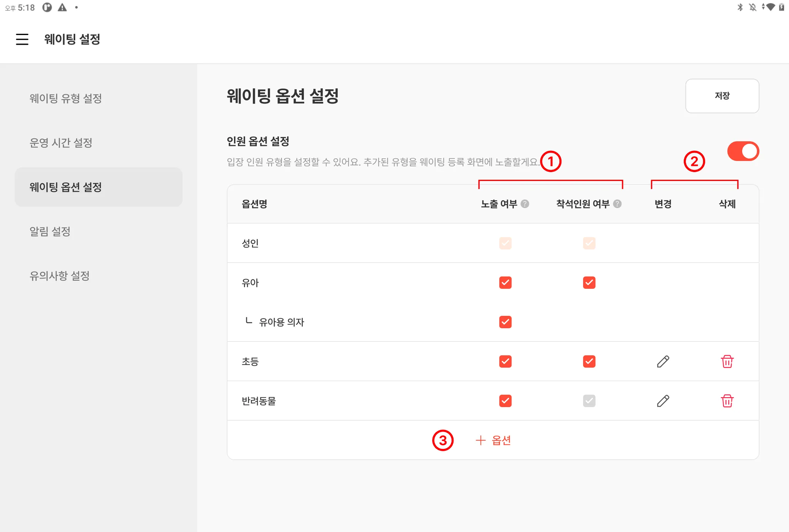
Task: Click + 옵션 to add option
Action: point(493,440)
